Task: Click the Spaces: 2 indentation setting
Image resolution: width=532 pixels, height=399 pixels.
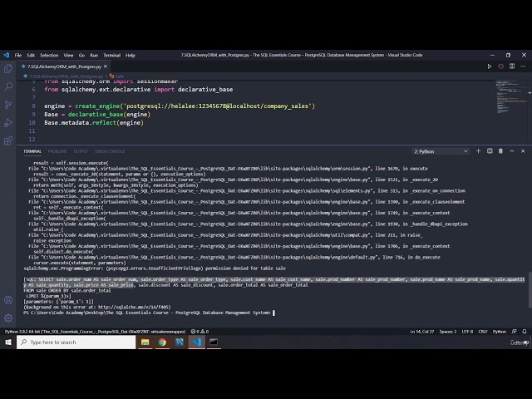Action: [x=448, y=332]
